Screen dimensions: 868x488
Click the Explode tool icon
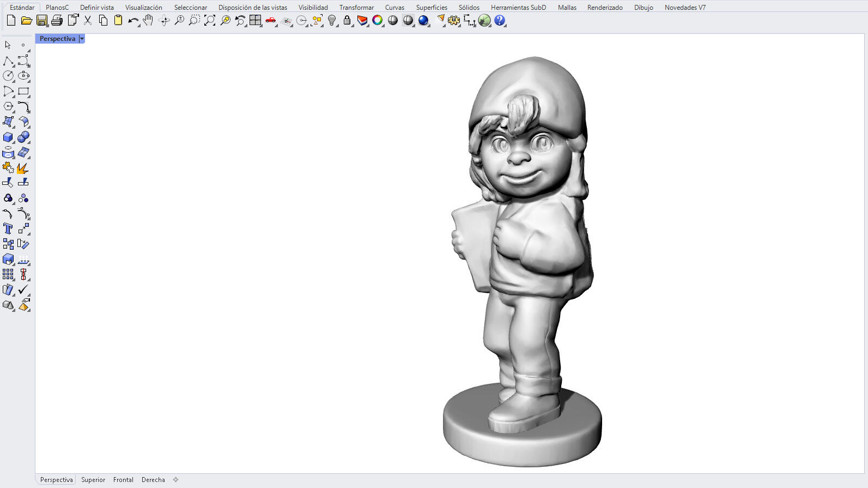pyautogui.click(x=23, y=168)
